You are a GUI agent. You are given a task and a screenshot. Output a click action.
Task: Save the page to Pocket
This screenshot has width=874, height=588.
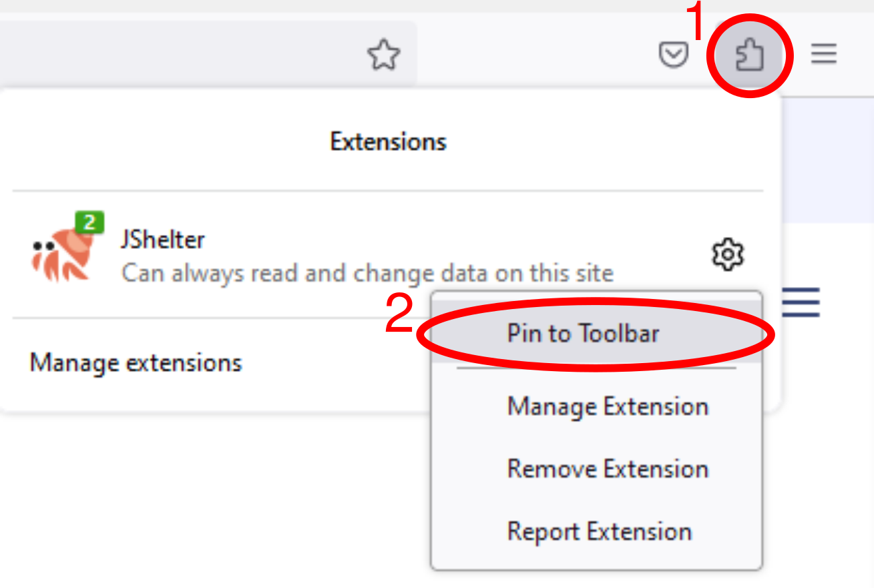click(674, 55)
